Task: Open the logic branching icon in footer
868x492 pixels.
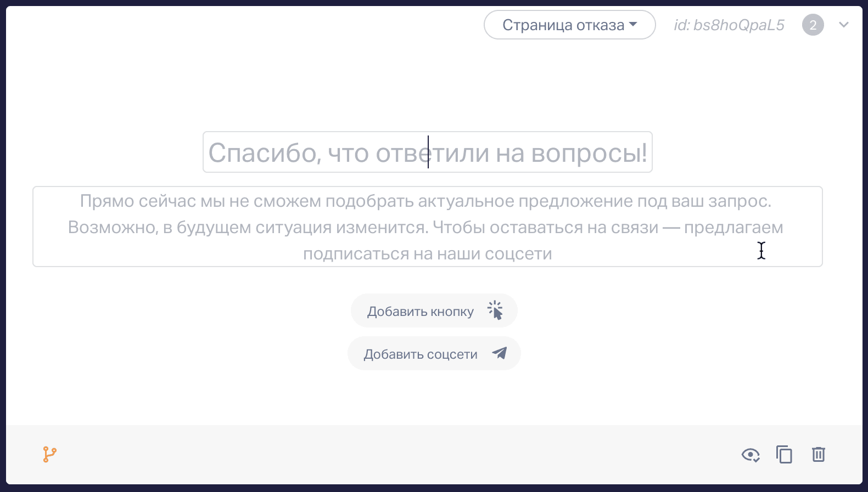Action: pyautogui.click(x=49, y=454)
